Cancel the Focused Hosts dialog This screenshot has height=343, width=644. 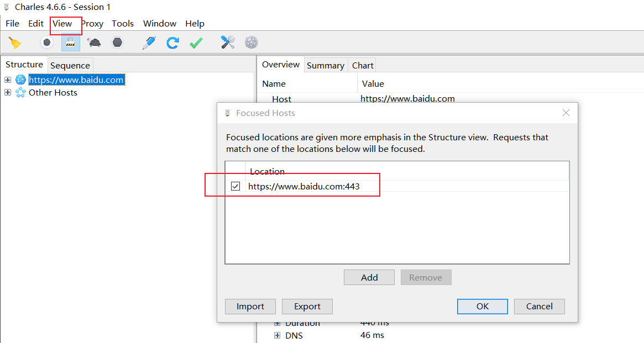[540, 307]
